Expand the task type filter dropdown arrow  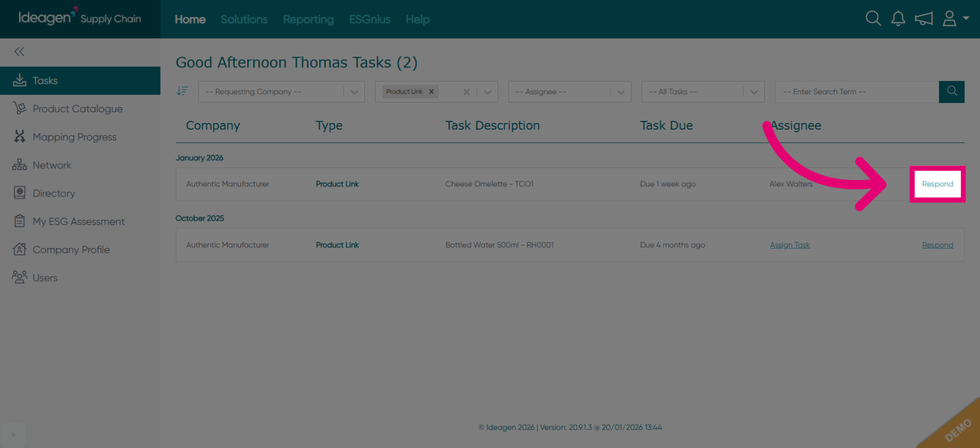487,92
